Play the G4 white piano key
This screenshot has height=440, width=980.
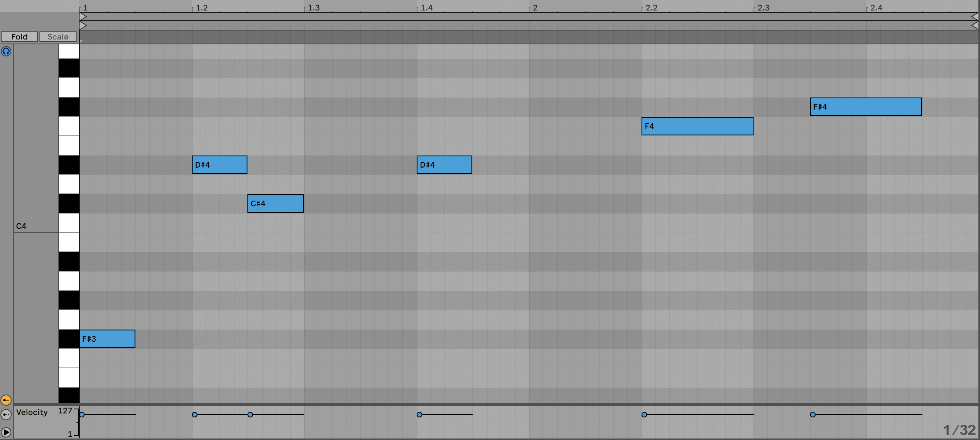coord(69,87)
